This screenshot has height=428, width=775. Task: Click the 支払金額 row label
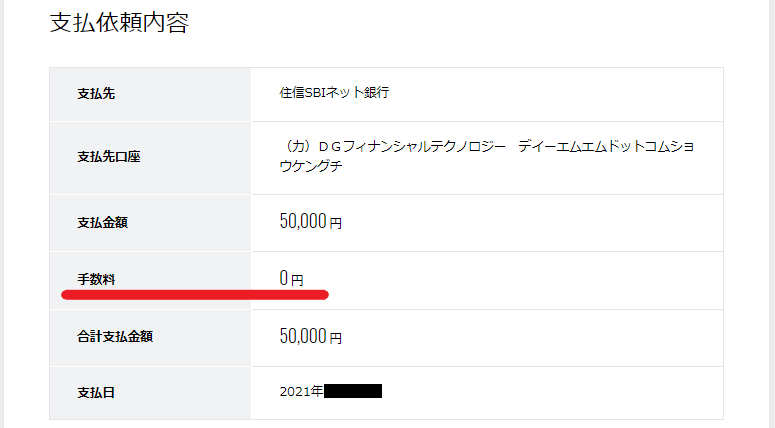[102, 222]
